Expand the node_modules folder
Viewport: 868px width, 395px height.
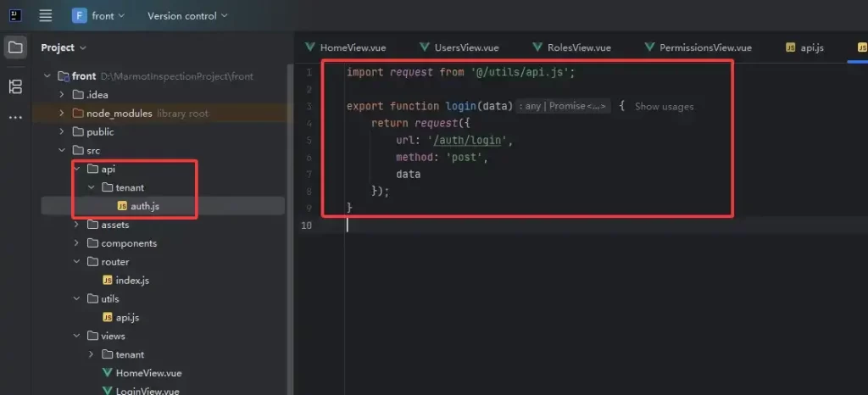click(x=62, y=113)
